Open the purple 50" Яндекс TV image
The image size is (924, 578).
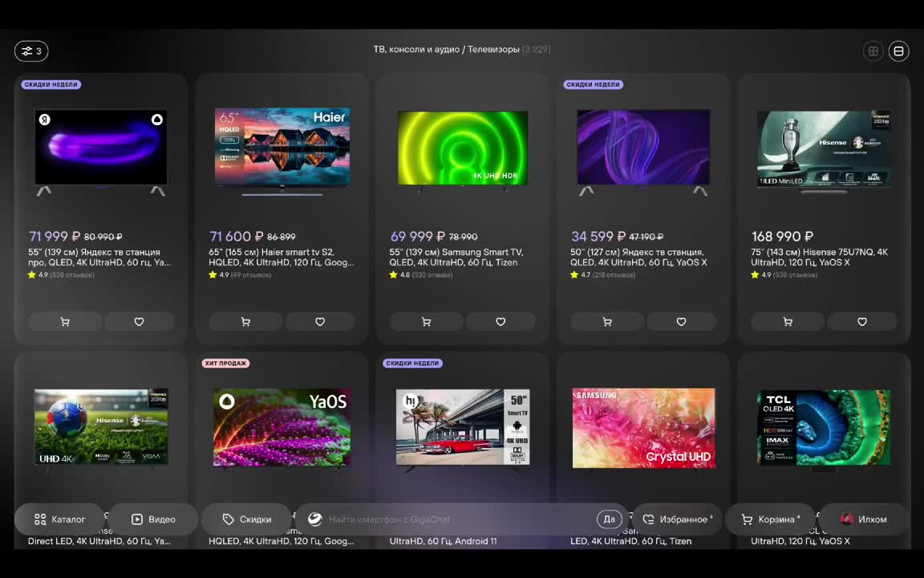coord(643,152)
